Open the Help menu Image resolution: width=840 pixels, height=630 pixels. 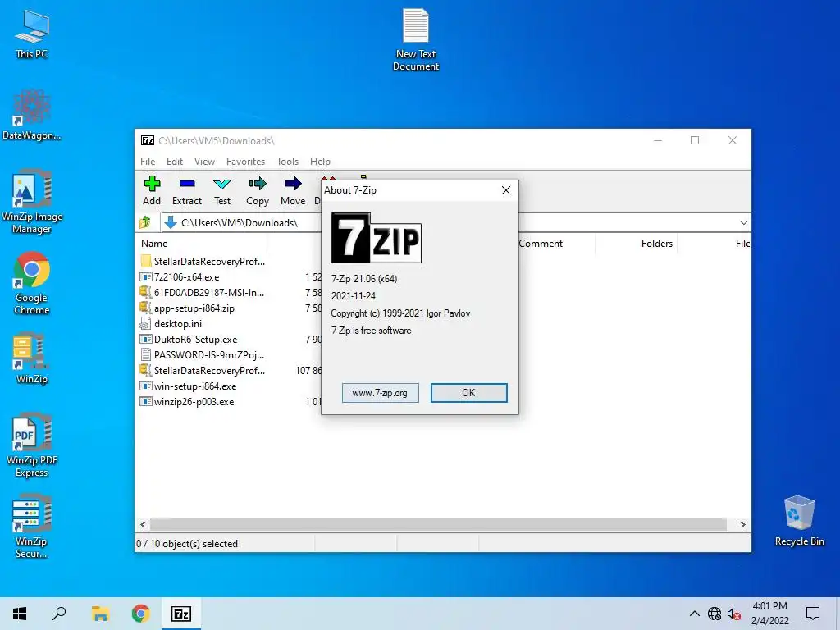click(x=320, y=162)
